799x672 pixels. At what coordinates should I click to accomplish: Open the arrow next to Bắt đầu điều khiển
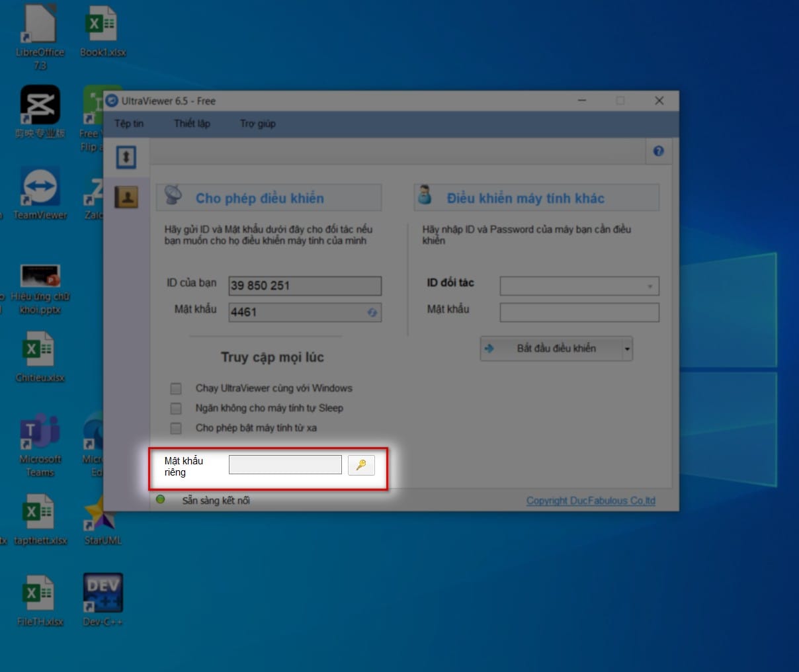pos(627,349)
